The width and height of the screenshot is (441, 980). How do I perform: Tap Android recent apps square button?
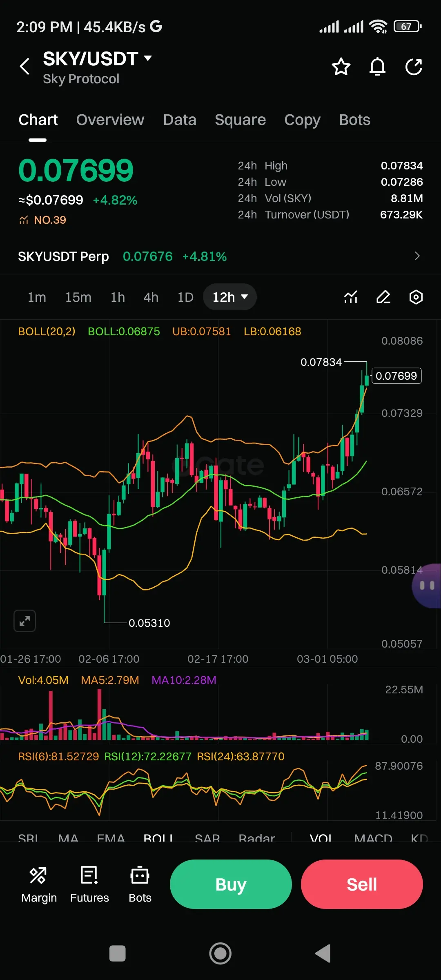(118, 953)
